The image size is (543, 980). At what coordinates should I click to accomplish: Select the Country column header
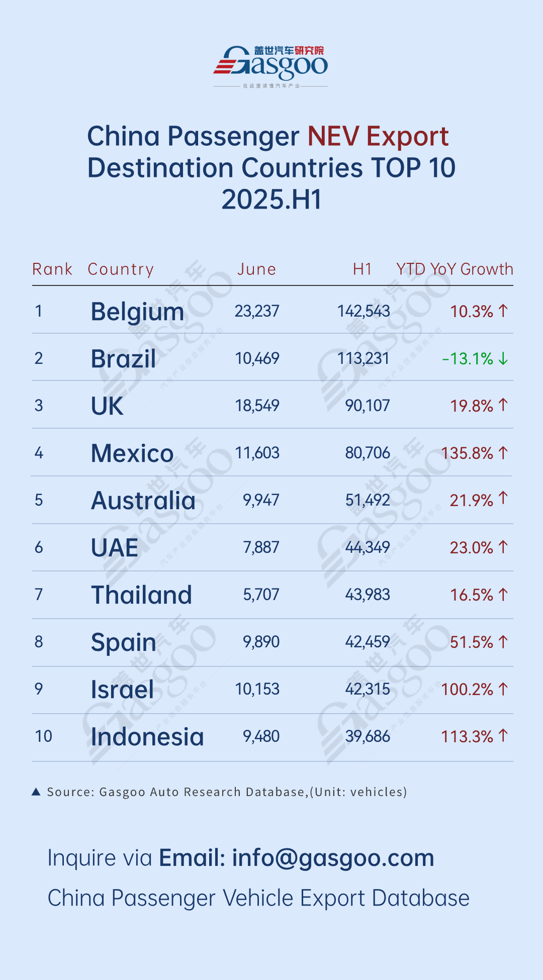[121, 269]
